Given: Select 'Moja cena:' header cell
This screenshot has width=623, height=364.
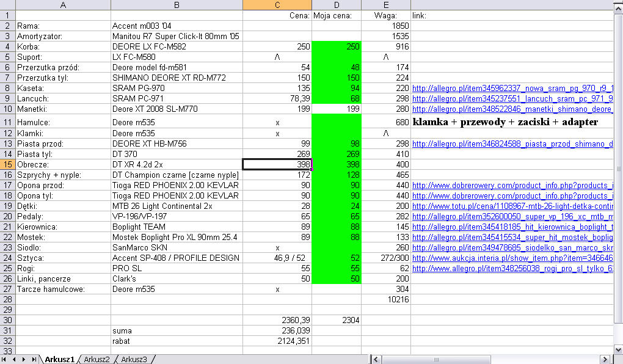Looking at the screenshot, I should pyautogui.click(x=337, y=15).
